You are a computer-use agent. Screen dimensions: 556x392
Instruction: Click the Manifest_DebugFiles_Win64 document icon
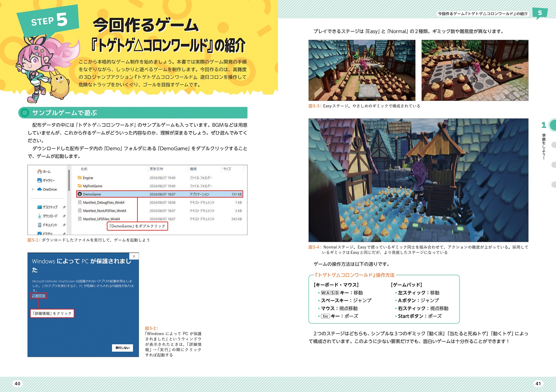(80, 202)
